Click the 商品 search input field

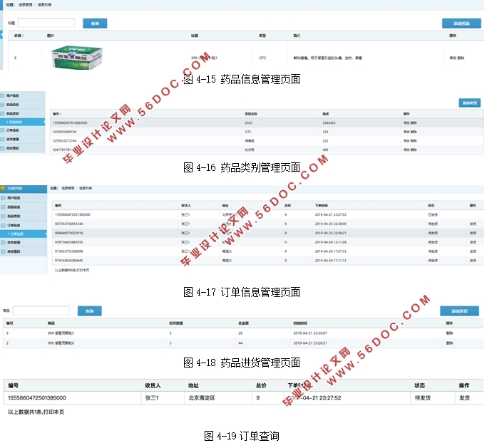[41, 311]
